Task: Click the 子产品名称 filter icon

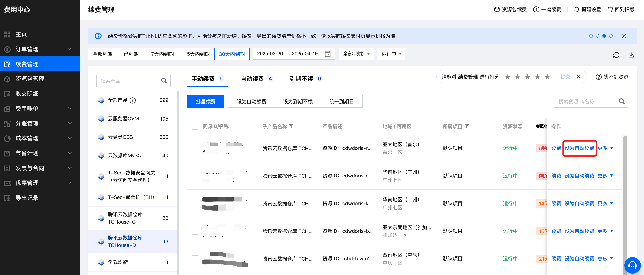Action: [x=291, y=126]
